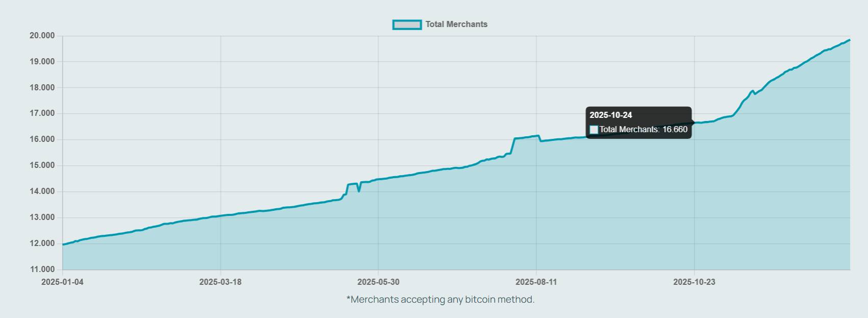Click the tooltip's small color square
The image size is (868, 318).
coord(594,130)
